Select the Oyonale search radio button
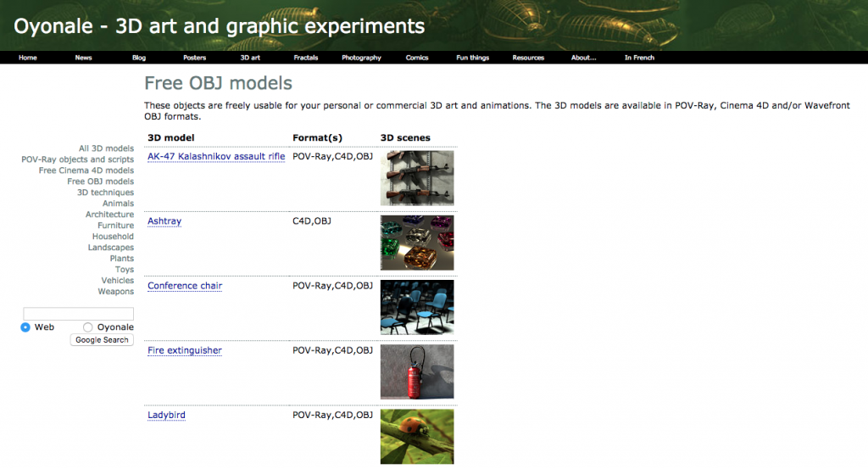The image size is (868, 469). [x=88, y=327]
